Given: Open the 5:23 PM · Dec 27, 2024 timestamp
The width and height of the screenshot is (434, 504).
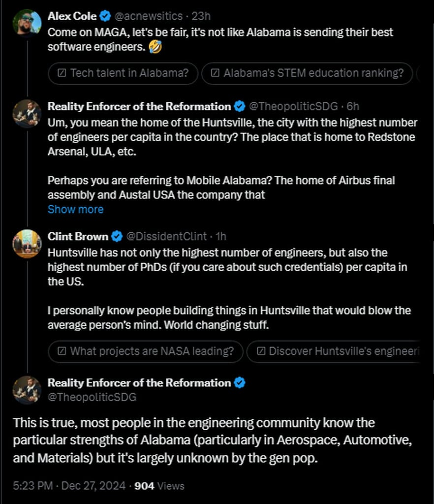Looking at the screenshot, I should [69, 486].
